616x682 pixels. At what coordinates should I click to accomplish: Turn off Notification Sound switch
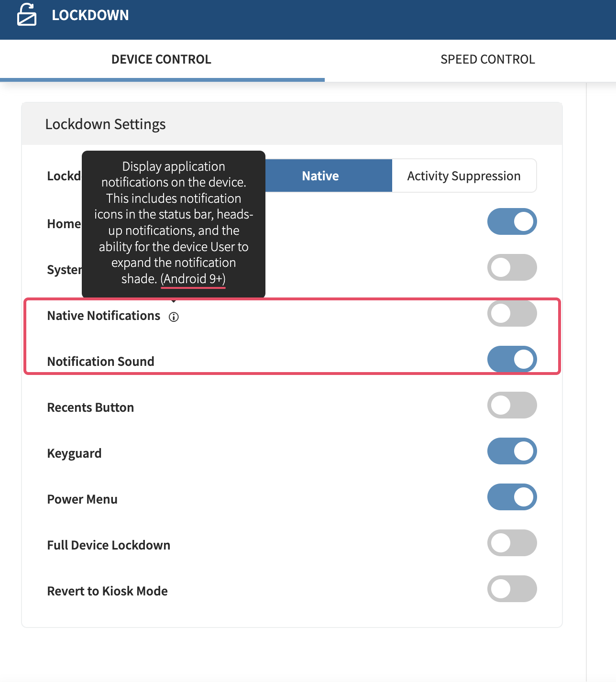[512, 360]
